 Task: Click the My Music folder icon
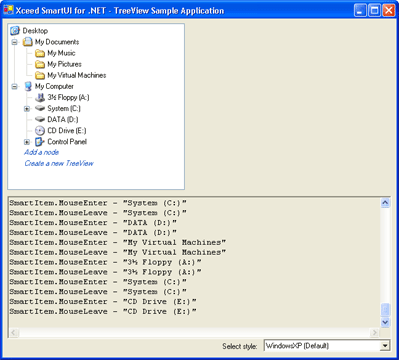point(40,53)
